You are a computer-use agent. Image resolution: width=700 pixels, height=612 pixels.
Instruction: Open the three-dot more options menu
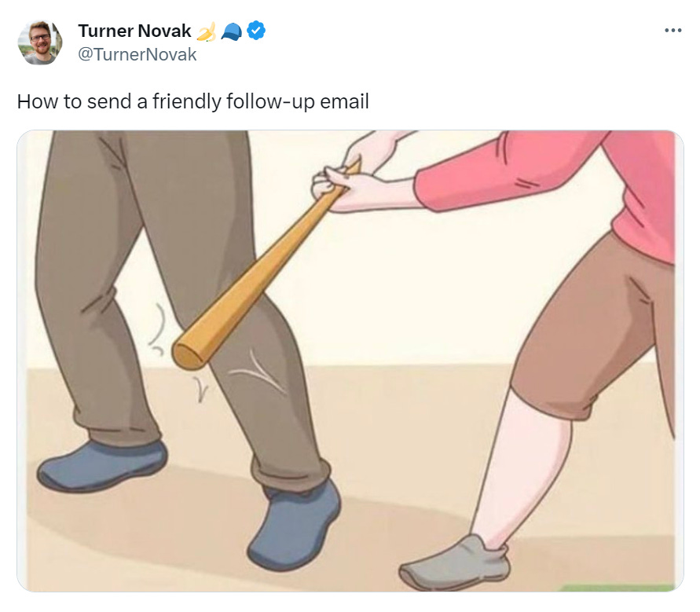click(x=673, y=31)
